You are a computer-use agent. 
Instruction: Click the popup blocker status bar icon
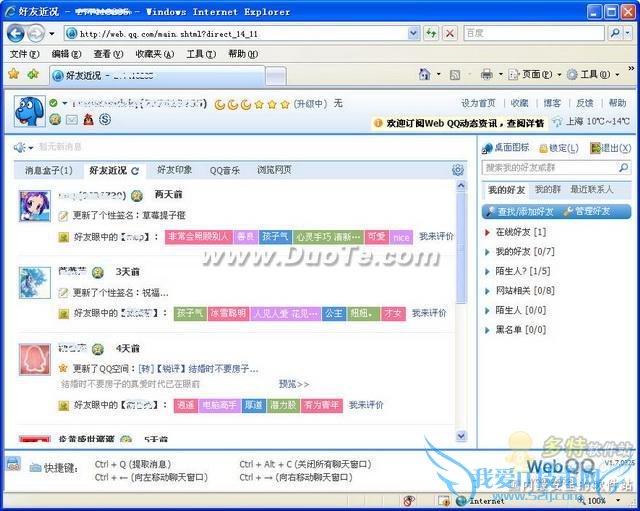tap(409, 500)
